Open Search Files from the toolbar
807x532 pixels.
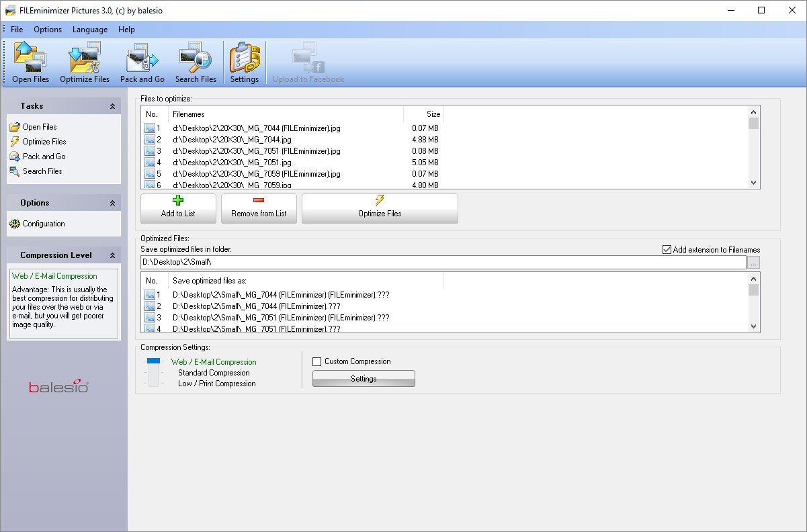196,62
